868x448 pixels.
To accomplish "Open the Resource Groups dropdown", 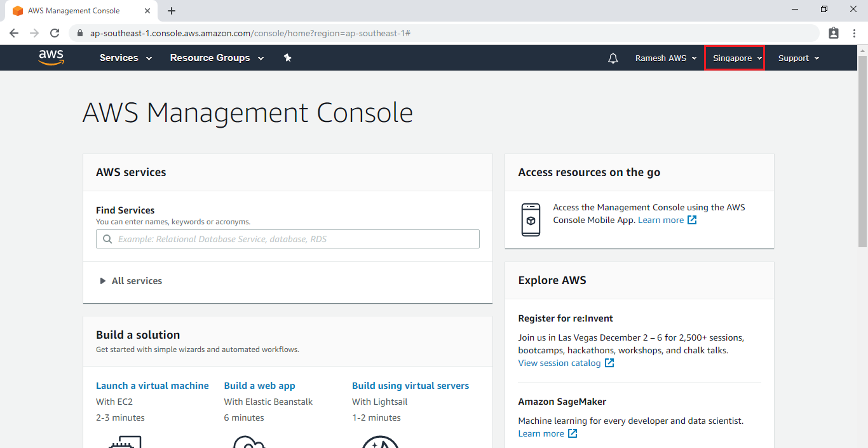I will 217,58.
